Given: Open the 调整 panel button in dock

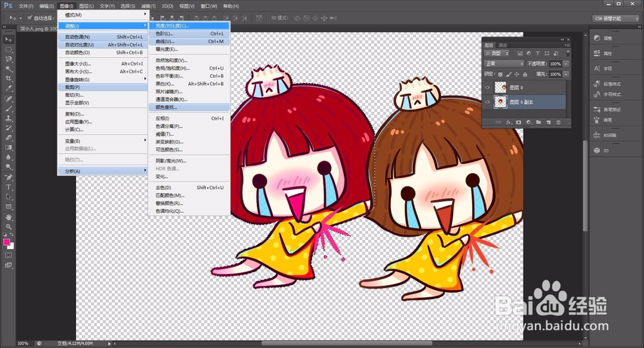Looking at the screenshot, I should 603,38.
